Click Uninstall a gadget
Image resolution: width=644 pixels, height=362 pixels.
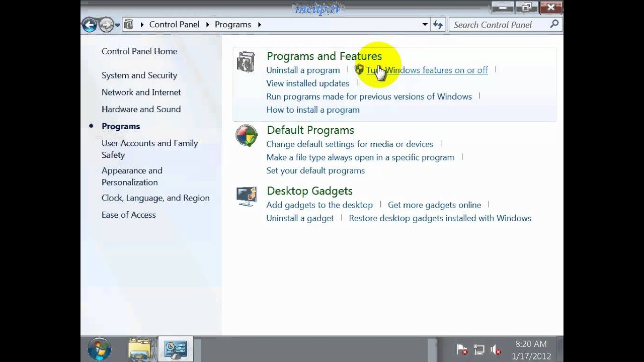coord(300,218)
